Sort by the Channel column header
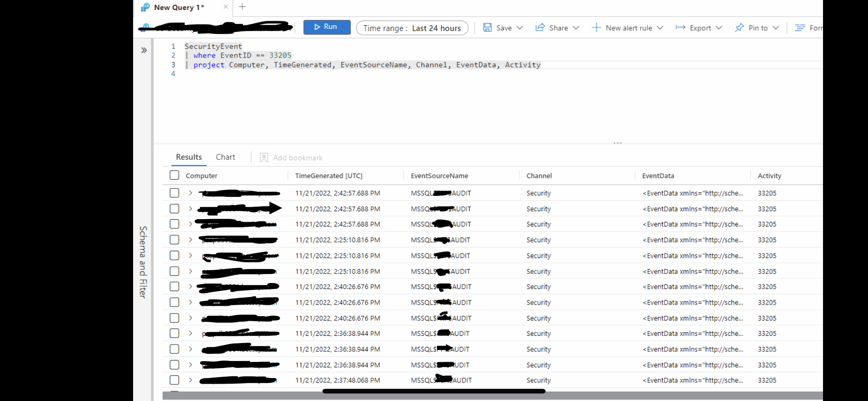This screenshot has height=401, width=868. pos(539,176)
